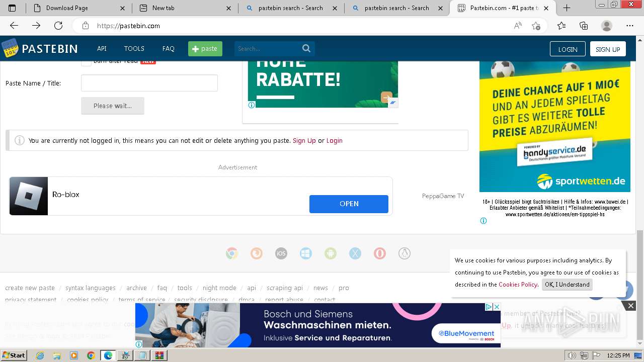Click the Chrome extension icon
Screen dimensions: 644x362
[x=232, y=253]
